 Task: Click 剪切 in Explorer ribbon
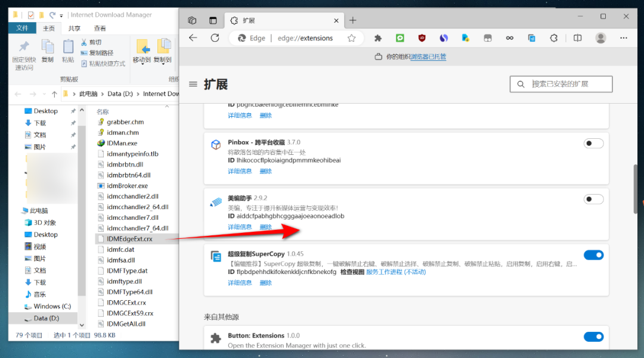click(91, 42)
